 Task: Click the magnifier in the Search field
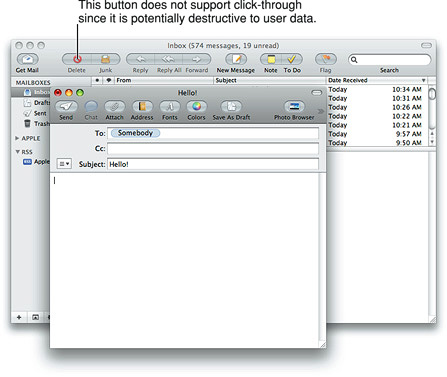(354, 60)
